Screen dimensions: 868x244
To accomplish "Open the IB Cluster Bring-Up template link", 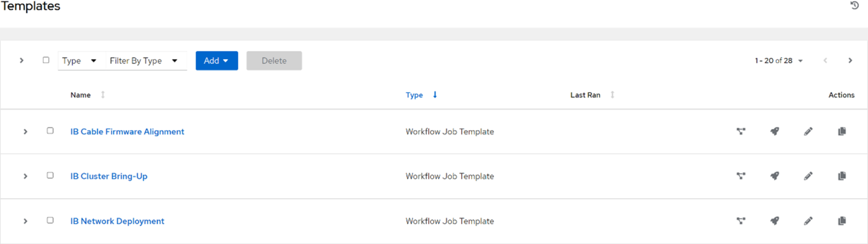I will [108, 176].
